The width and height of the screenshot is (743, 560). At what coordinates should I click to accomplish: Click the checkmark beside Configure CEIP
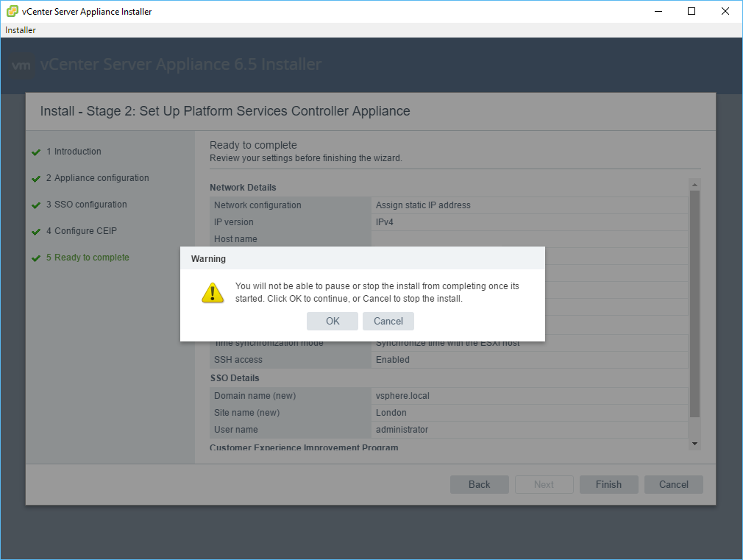tap(35, 232)
